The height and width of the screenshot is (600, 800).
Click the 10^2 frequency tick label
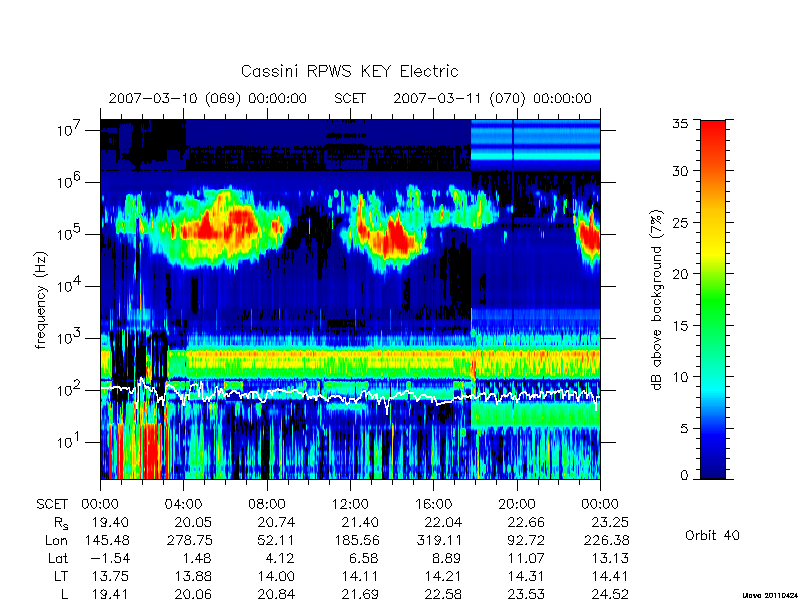[x=70, y=389]
